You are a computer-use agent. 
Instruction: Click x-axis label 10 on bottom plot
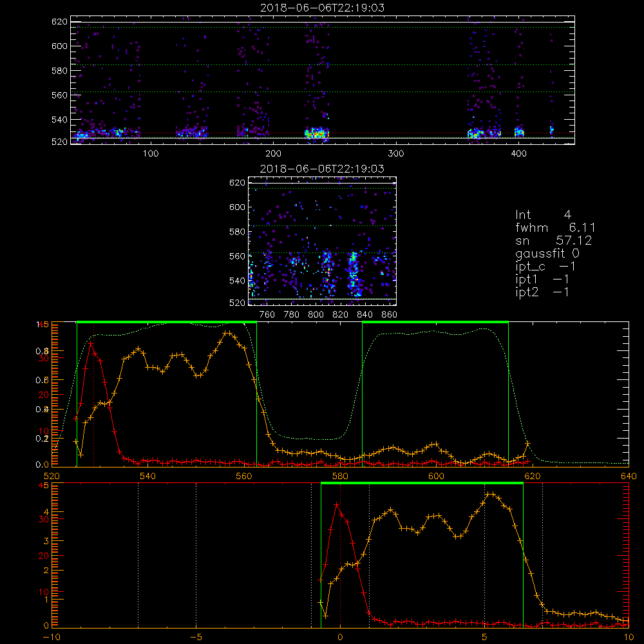click(x=629, y=638)
